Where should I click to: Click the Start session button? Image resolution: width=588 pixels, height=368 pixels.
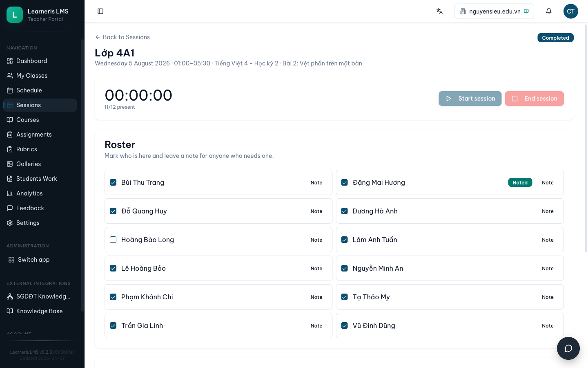[470, 99]
